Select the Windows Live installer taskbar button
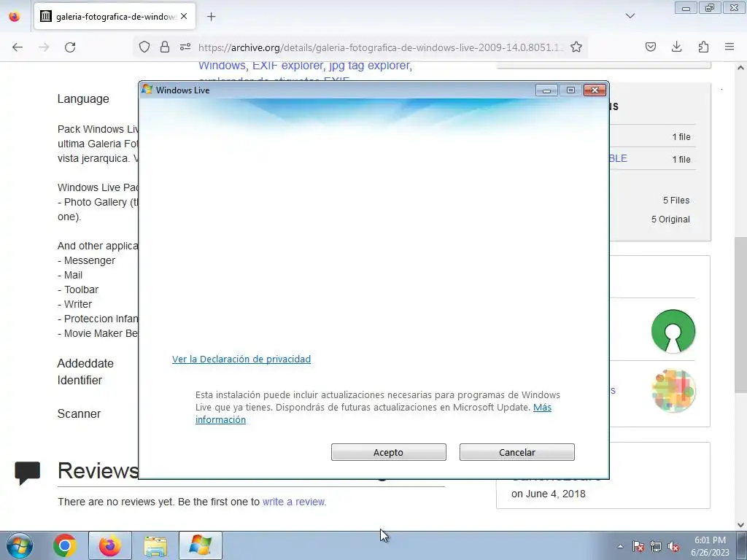 coord(201,545)
